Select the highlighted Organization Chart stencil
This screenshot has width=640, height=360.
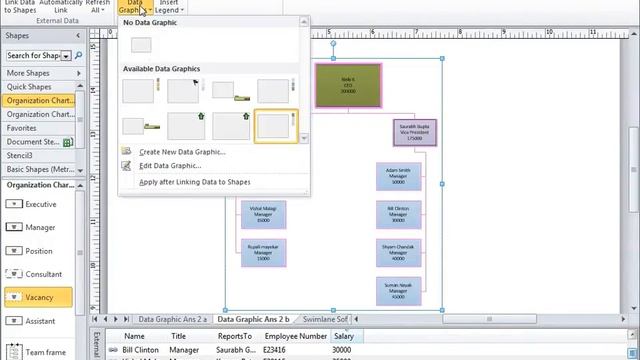[x=39, y=100]
